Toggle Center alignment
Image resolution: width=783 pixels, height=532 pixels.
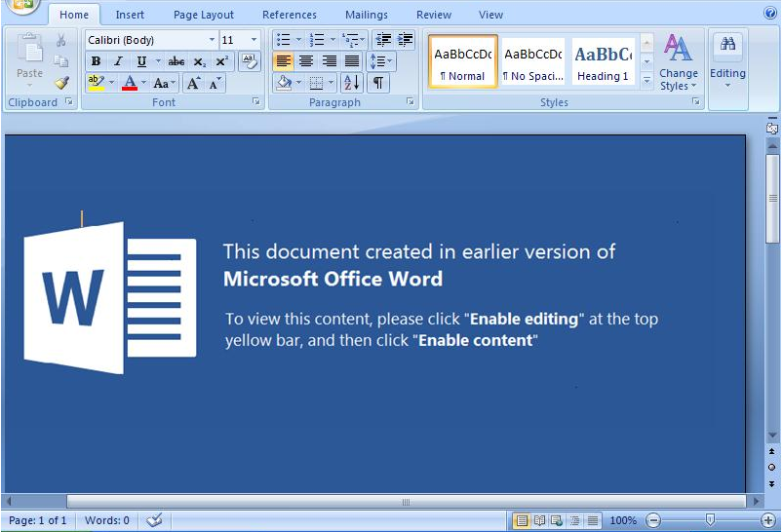tap(306, 61)
